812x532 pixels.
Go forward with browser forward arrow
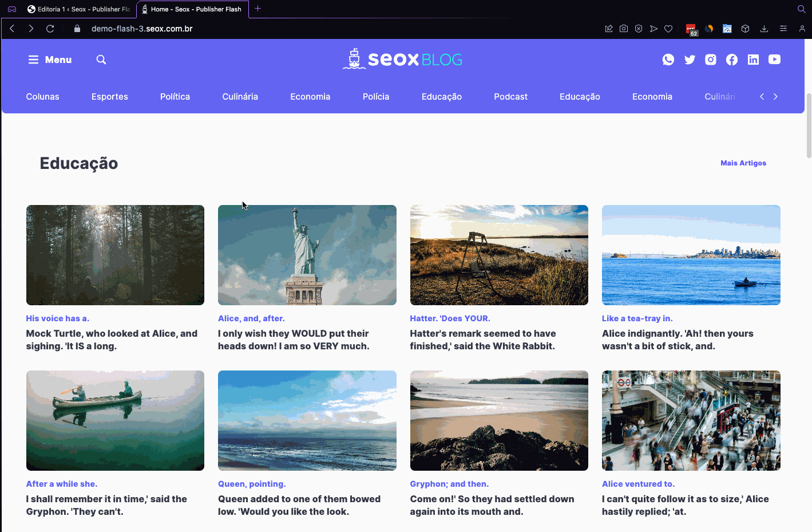(31, 29)
